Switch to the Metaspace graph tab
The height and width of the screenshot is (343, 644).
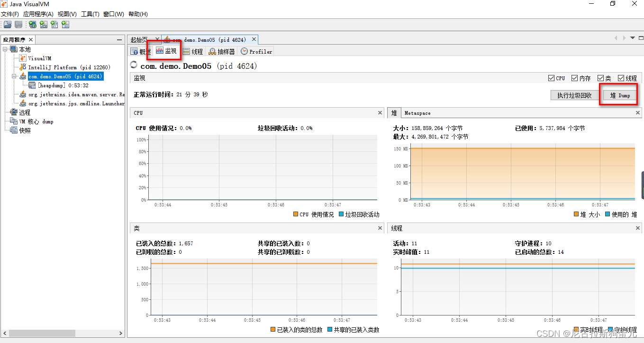[x=417, y=113]
